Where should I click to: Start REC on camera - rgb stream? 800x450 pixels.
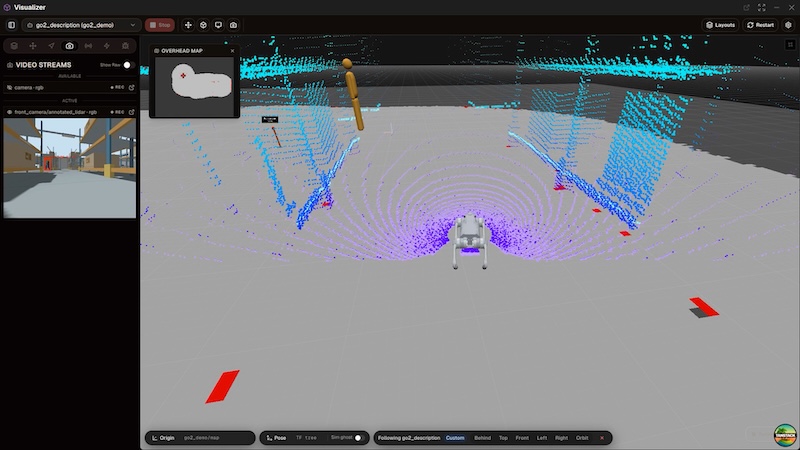pyautogui.click(x=118, y=87)
